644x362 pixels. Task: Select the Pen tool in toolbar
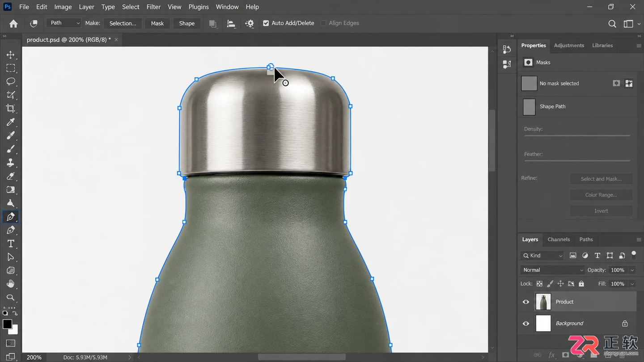[x=10, y=217]
